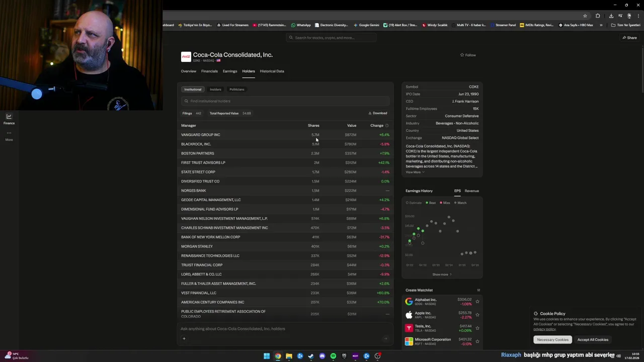644x362 pixels.
Task: Open Tesla logo entry
Action: (409, 328)
